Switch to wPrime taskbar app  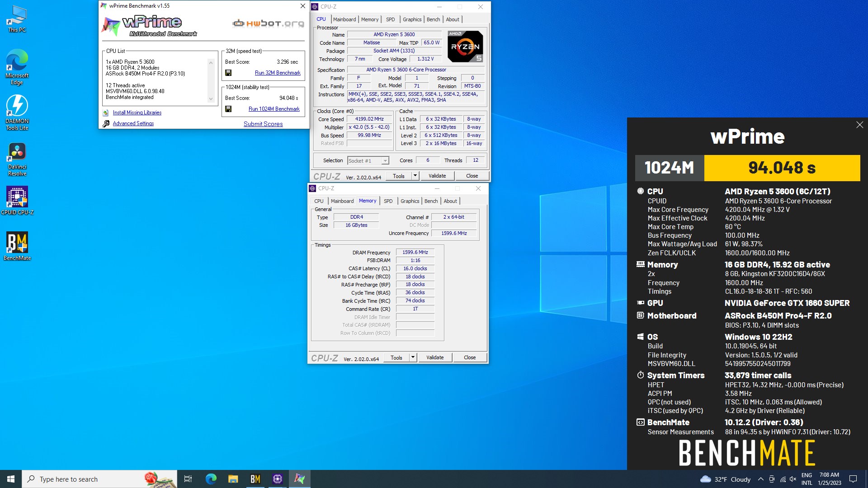(299, 479)
